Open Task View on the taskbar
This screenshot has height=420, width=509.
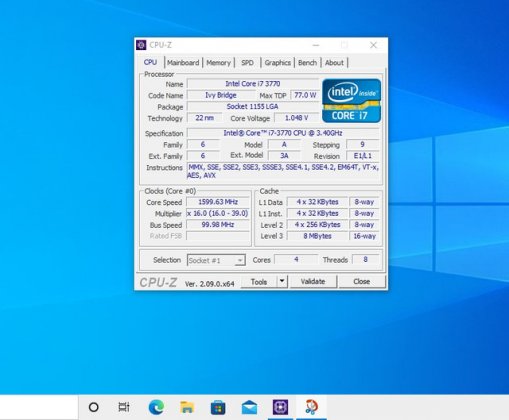(x=124, y=407)
